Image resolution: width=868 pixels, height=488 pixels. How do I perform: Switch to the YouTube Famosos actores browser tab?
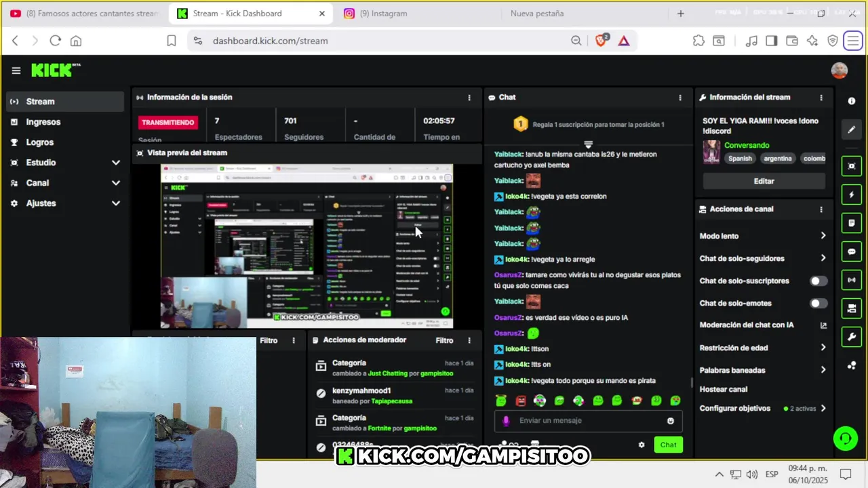(x=84, y=14)
